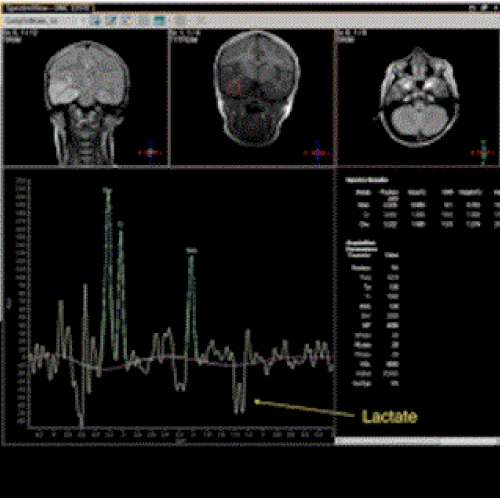The height and width of the screenshot is (498, 500).
Task: Click the spectrum plot area
Action: (x=182, y=303)
